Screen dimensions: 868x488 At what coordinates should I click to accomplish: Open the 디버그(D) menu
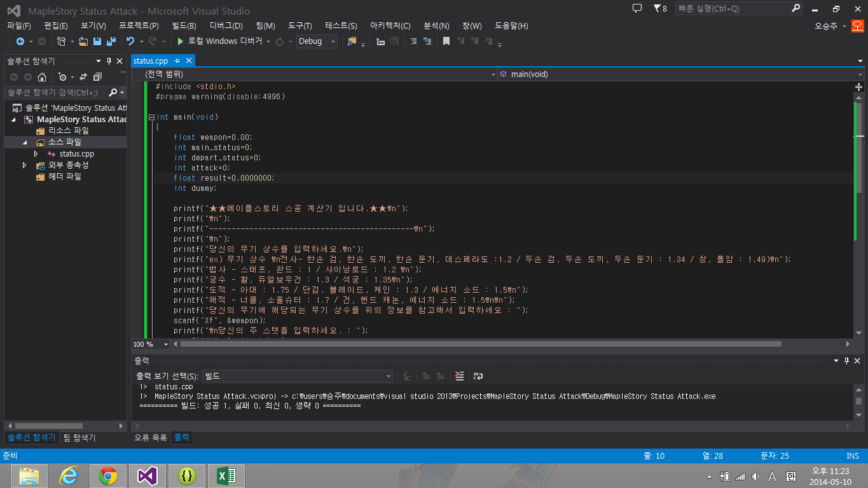coord(226,26)
